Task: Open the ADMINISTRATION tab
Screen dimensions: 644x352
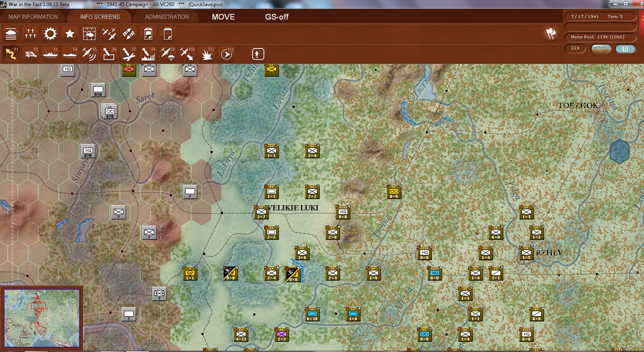Action: (167, 17)
